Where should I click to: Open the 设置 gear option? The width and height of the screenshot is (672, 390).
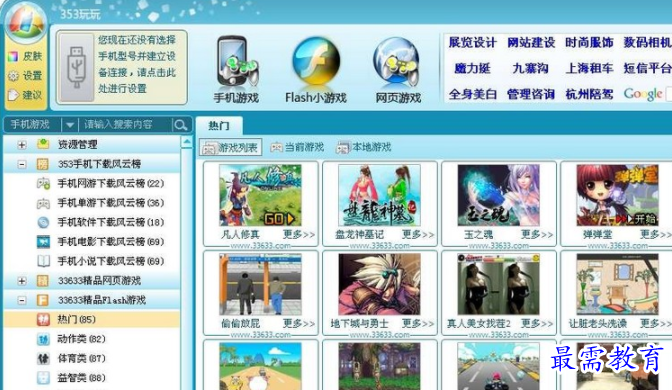(x=26, y=76)
